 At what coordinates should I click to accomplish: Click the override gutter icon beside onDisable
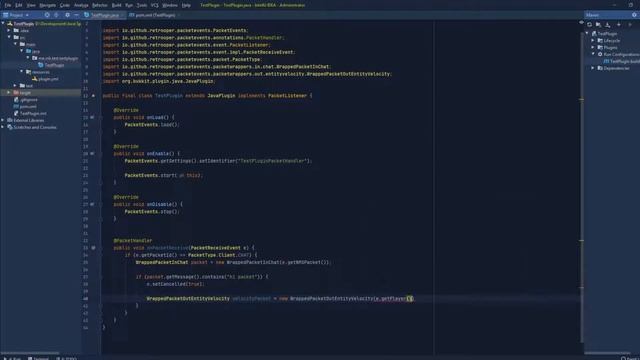pos(92,204)
